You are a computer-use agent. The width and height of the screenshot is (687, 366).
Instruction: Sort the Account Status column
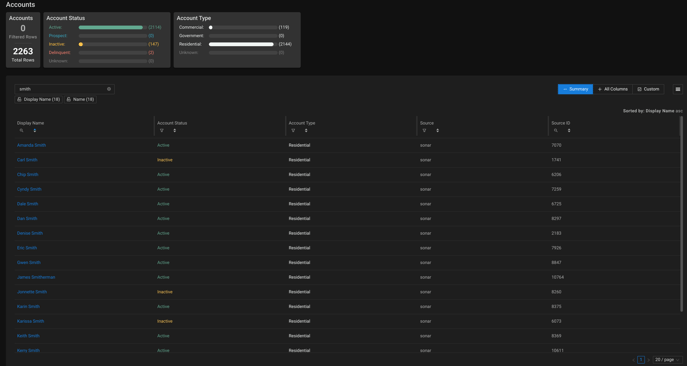tap(174, 131)
